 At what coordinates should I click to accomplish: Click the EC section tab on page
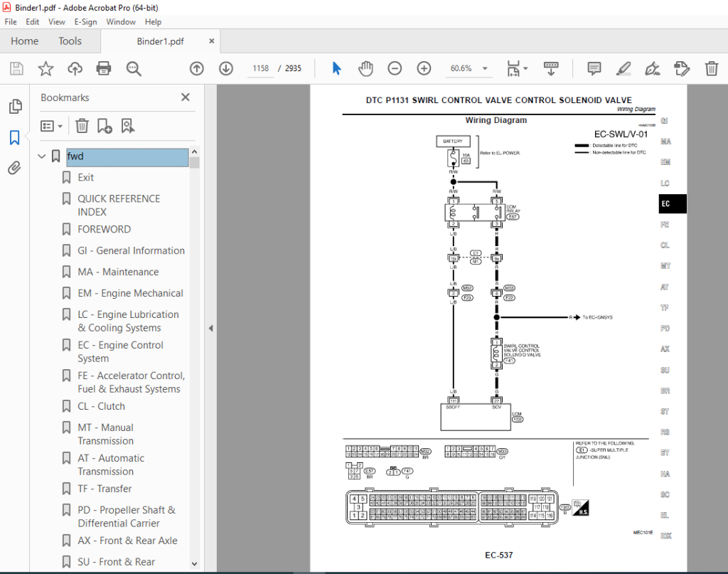pos(672,204)
